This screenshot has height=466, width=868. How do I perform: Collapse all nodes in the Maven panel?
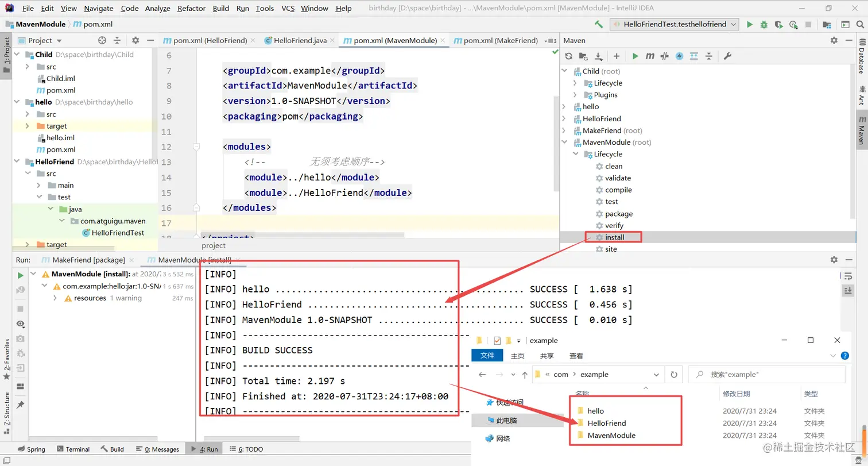(x=709, y=56)
